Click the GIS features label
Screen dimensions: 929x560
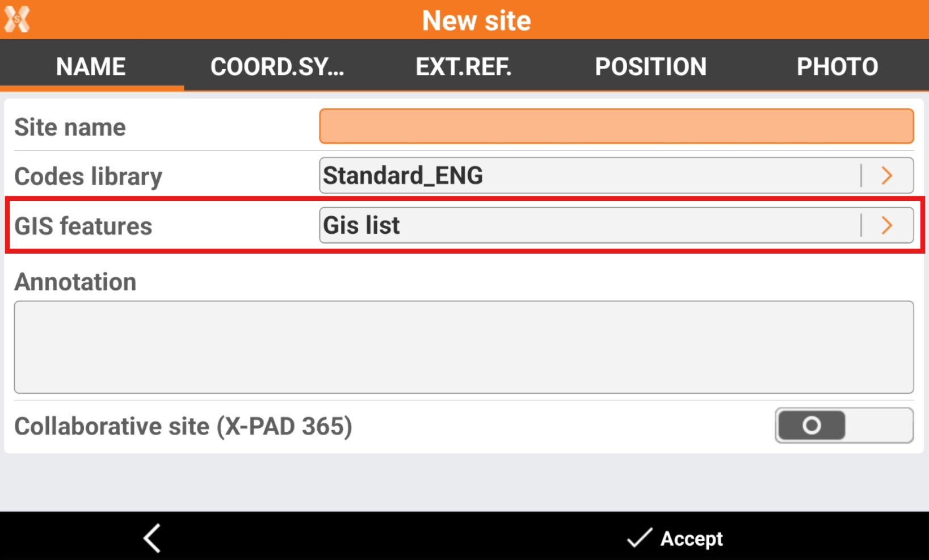pos(83,226)
